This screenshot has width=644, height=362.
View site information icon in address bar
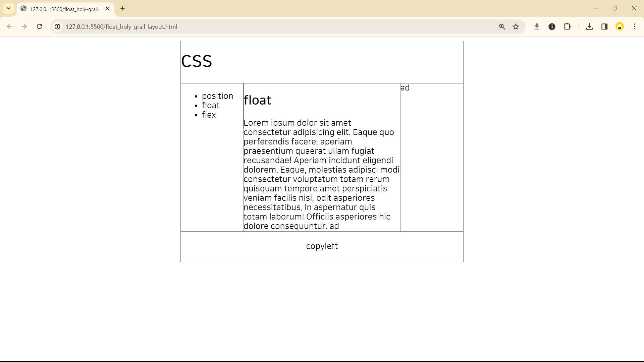click(58, 26)
